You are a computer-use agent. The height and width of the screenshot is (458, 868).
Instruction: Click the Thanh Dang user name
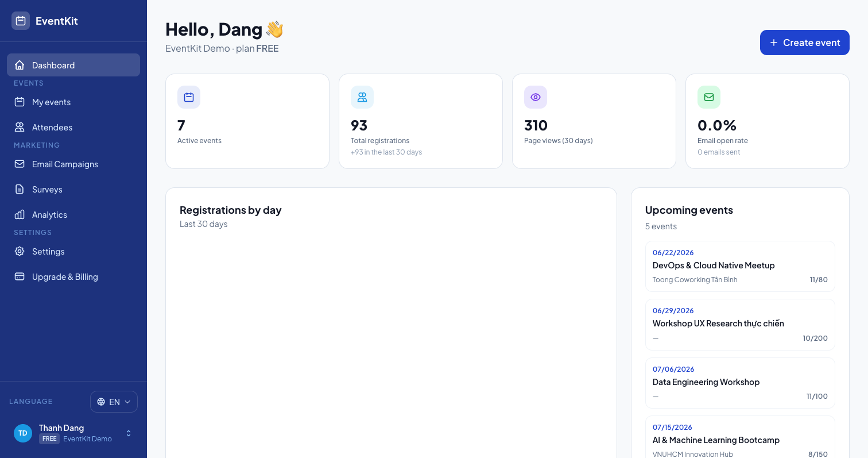click(x=61, y=428)
